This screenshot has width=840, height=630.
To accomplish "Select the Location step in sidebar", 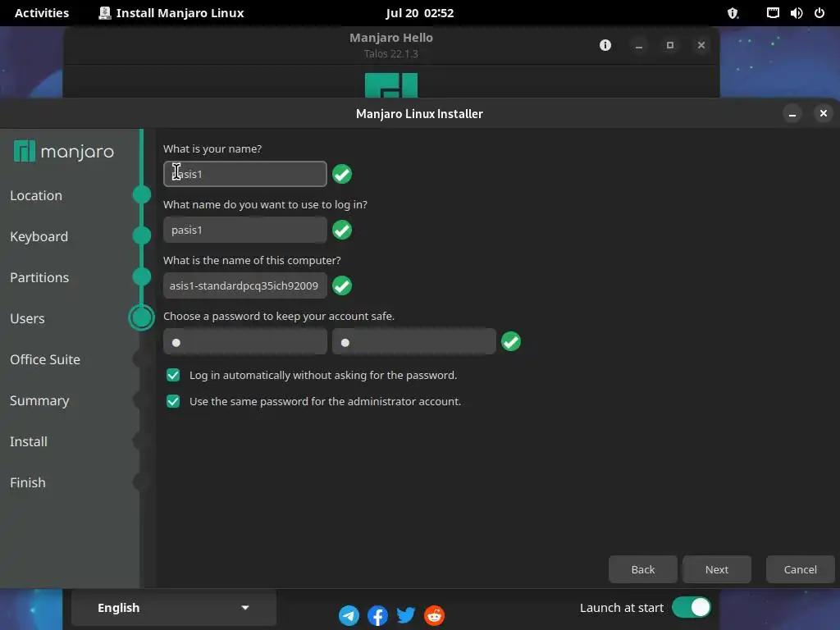I will click(36, 195).
